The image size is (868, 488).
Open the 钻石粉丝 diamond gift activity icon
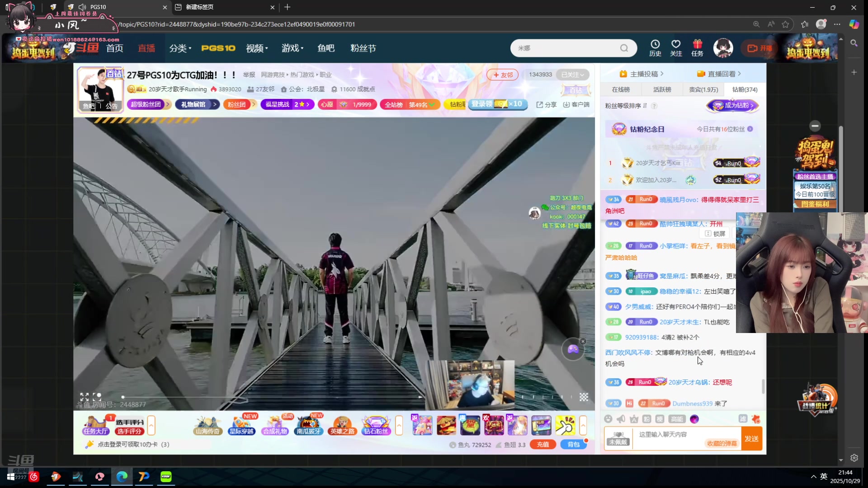pos(376,425)
